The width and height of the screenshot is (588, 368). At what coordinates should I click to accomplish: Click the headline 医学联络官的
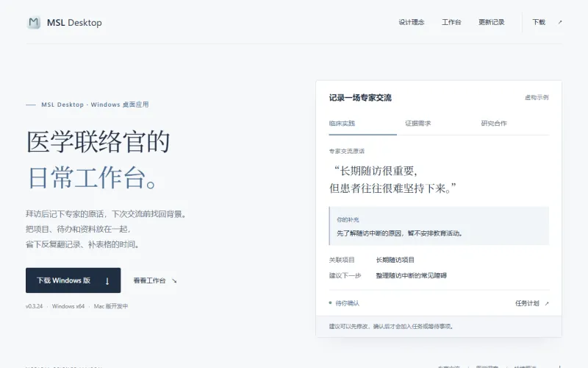click(98, 141)
